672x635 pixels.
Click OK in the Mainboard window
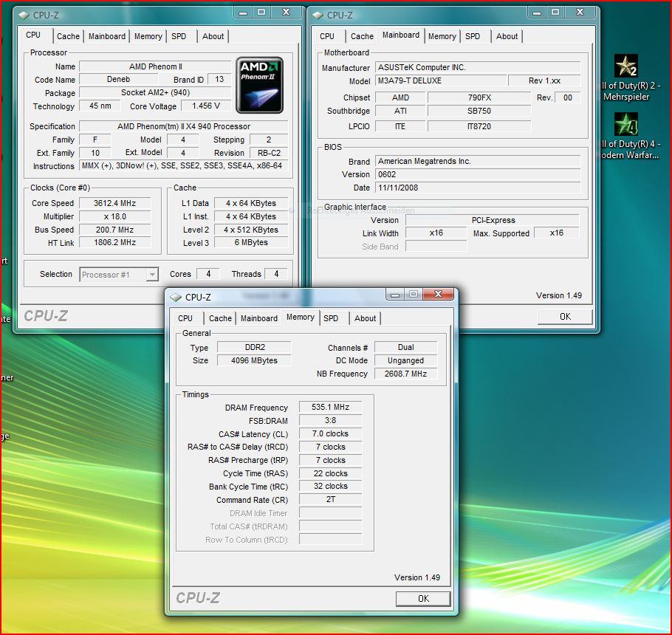pos(565,317)
